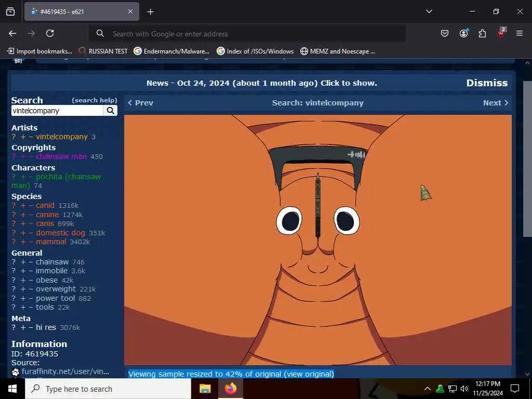
Task: Open the overweight tag
Action: (x=56, y=289)
